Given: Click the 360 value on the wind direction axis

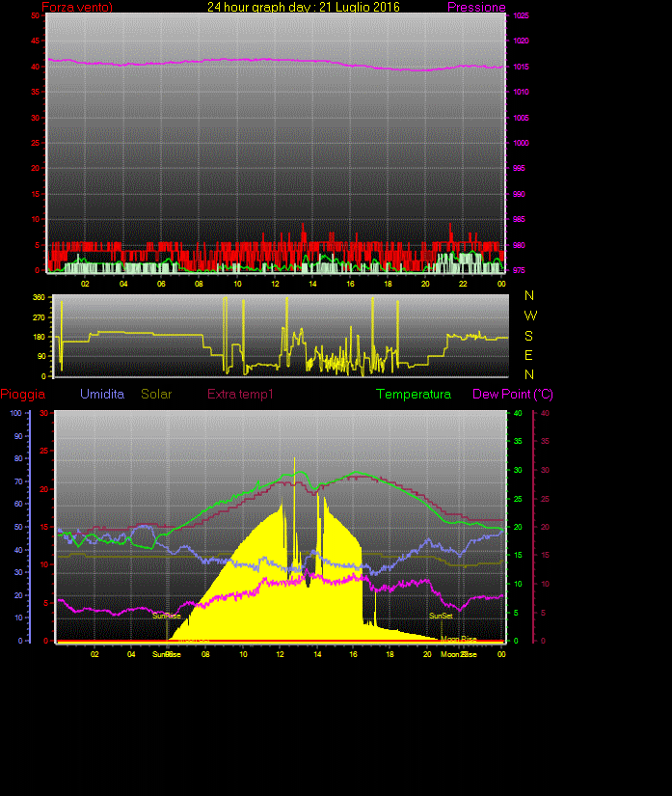Looking at the screenshot, I should point(40,298).
